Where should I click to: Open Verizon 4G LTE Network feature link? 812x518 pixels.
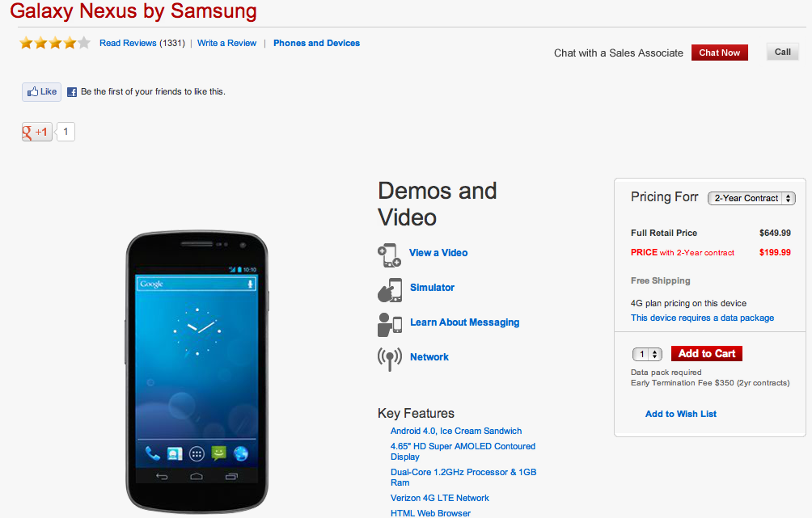(x=439, y=498)
